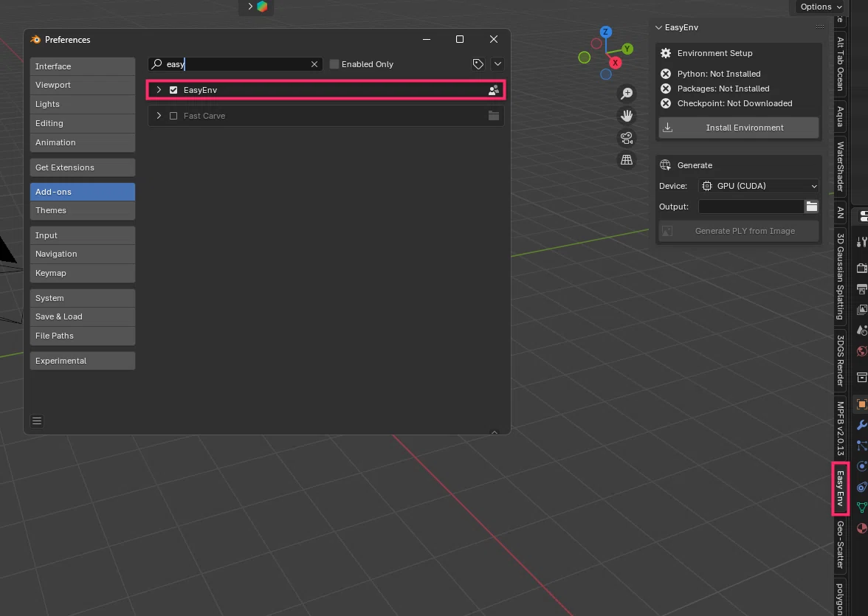Collapse the EasyEnv sidebar panel
Image resolution: width=868 pixels, height=616 pixels.
point(658,27)
